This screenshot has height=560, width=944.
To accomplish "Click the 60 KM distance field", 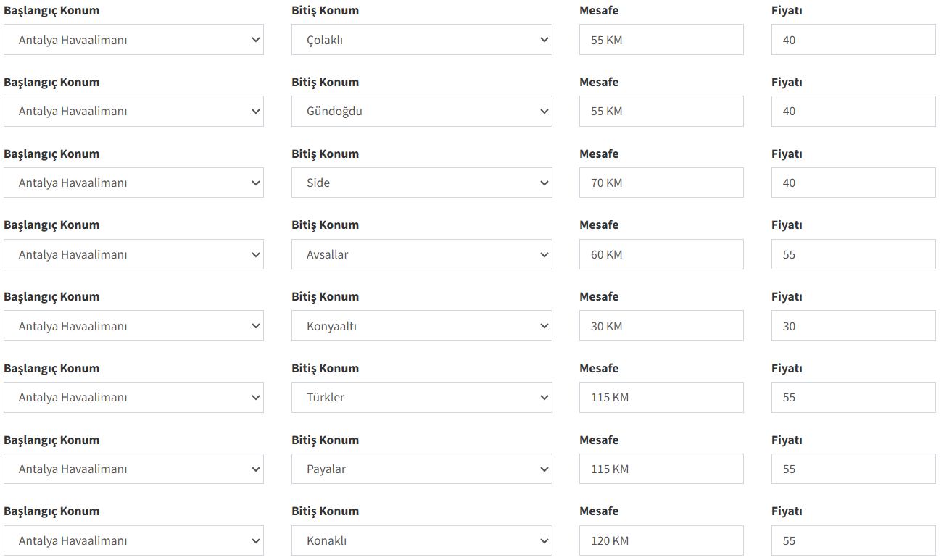I will pos(661,254).
